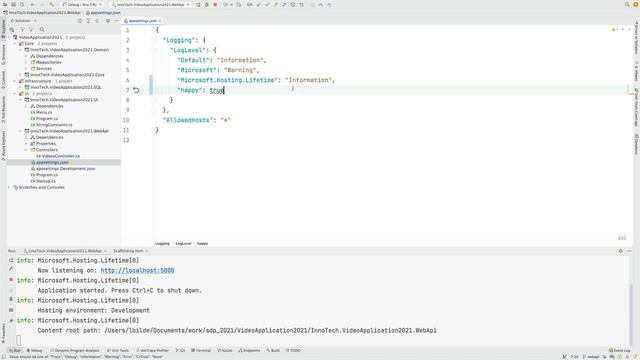Click the locate file target icon in Solution panel
The width and height of the screenshot is (640, 360).
[80, 20]
